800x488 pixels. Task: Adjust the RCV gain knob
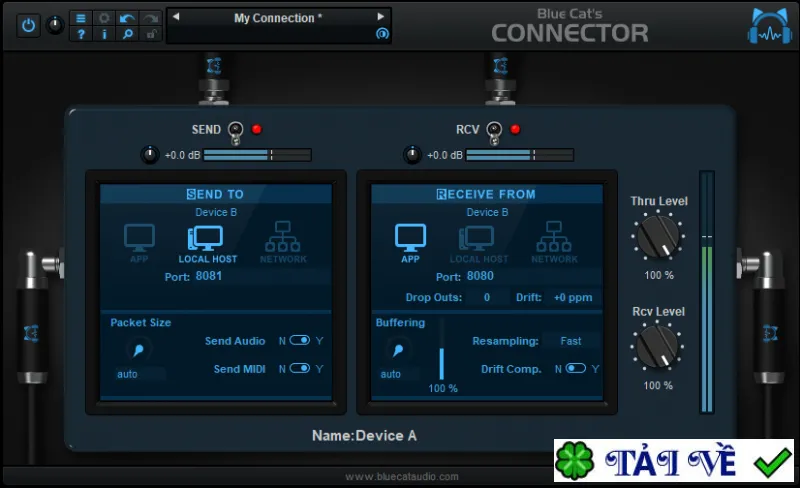412,155
